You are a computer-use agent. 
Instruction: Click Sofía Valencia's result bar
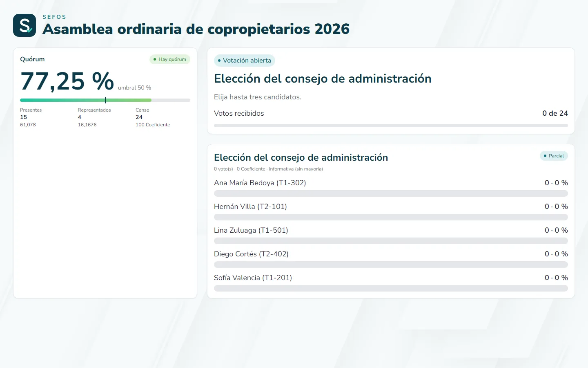click(391, 288)
